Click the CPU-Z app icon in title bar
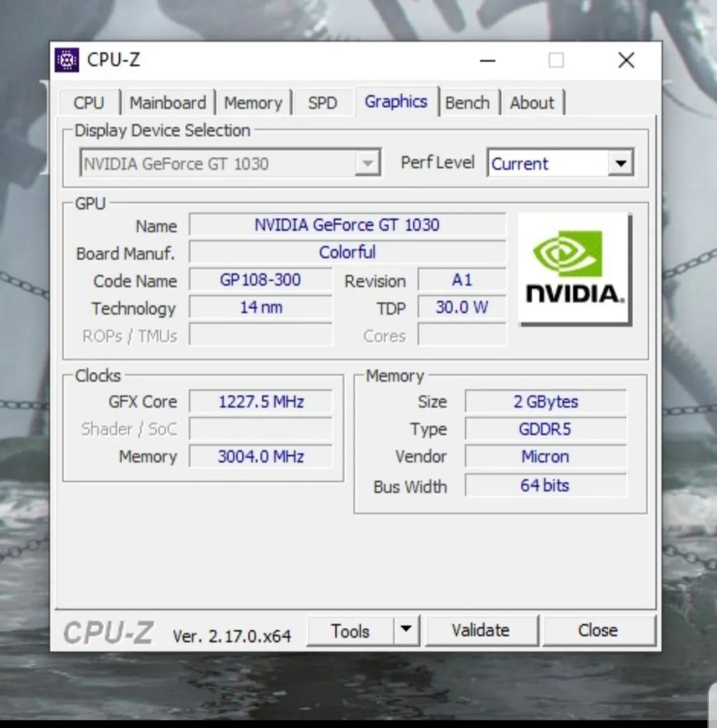The height and width of the screenshot is (728, 717). [x=67, y=60]
